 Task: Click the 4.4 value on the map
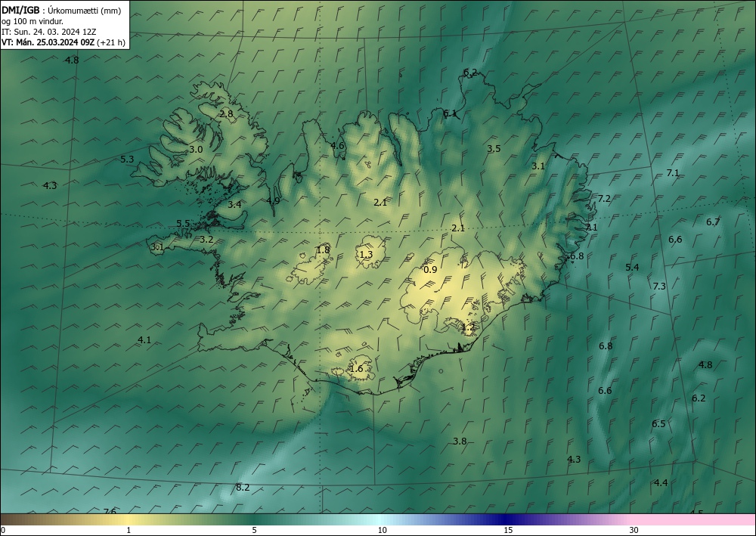coord(661,482)
